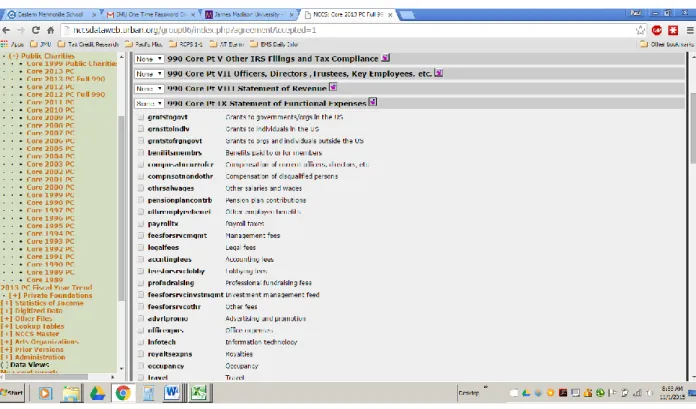Click the volume icon in the system tray

(650, 393)
